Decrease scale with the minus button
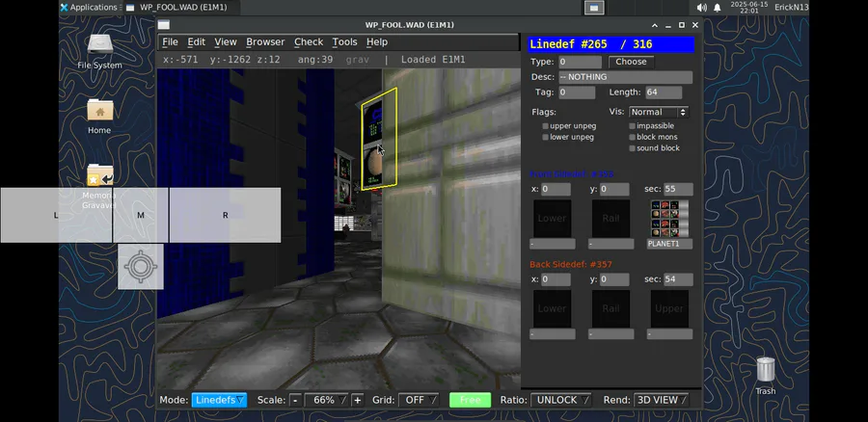This screenshot has height=422, width=868. [296, 400]
